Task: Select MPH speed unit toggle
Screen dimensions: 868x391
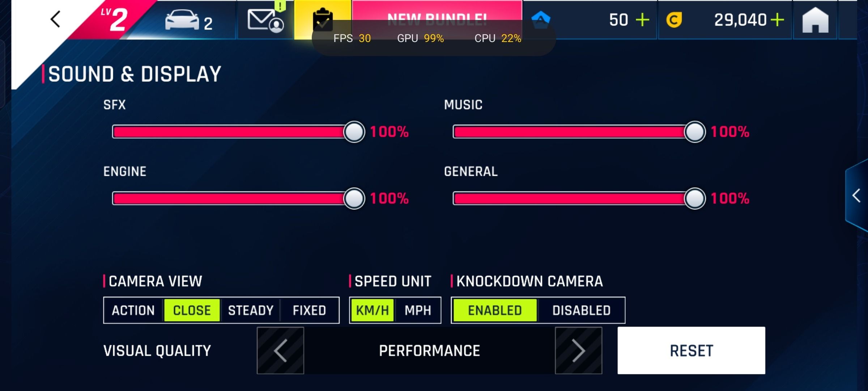Action: click(418, 310)
